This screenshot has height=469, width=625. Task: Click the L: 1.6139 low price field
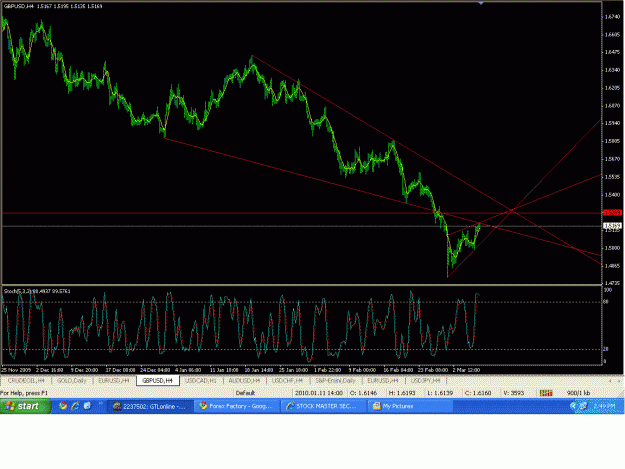click(x=440, y=393)
